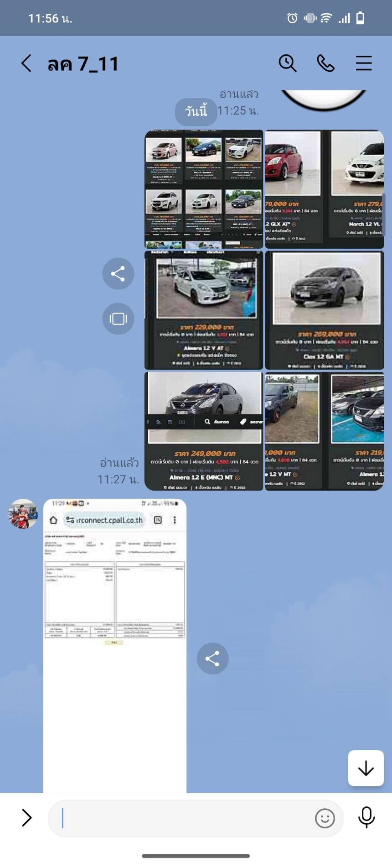Tap the battery status icon
The height and width of the screenshot is (868, 392).
360,18
